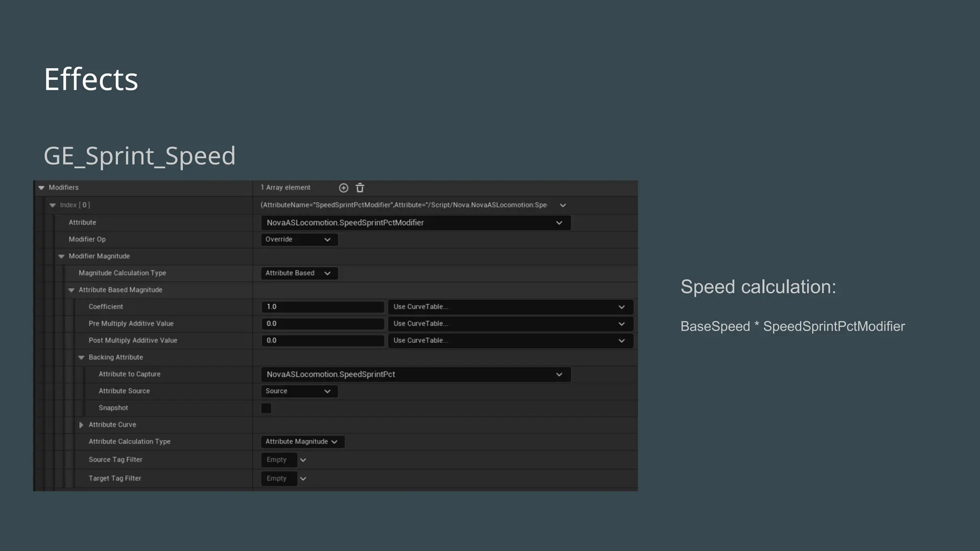This screenshot has width=980, height=551.
Task: Open the Magnitude Calculation Type dropdown
Action: pos(299,273)
